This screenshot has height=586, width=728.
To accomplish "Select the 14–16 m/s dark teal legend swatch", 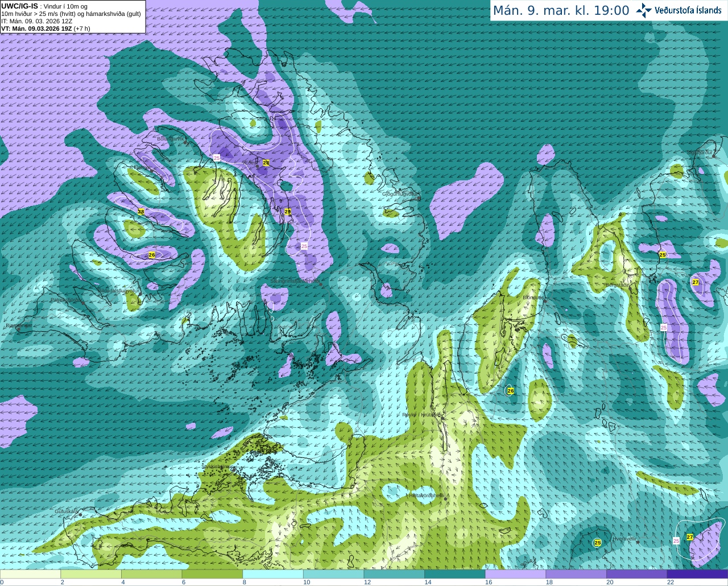I will click(x=455, y=574).
